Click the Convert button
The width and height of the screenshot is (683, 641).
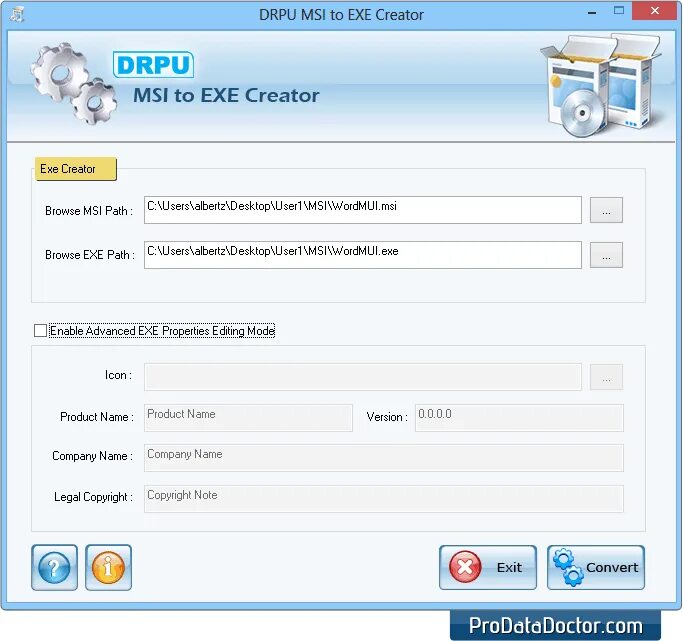[x=596, y=567]
